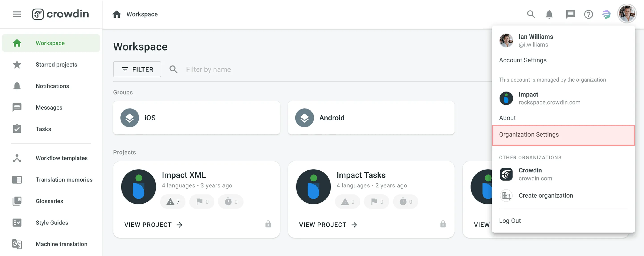Screen dimensions: 644x256
Task: Open the messages icon in header
Action: click(x=570, y=14)
